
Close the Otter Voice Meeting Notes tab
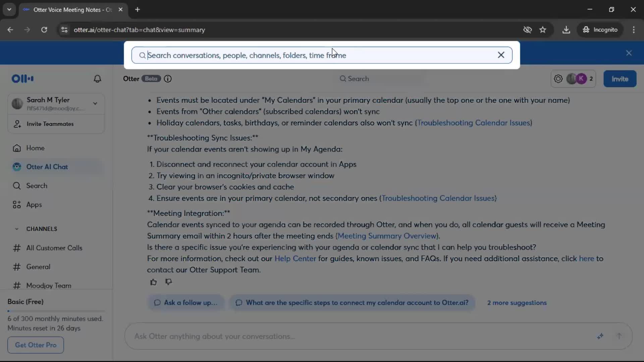point(120,9)
